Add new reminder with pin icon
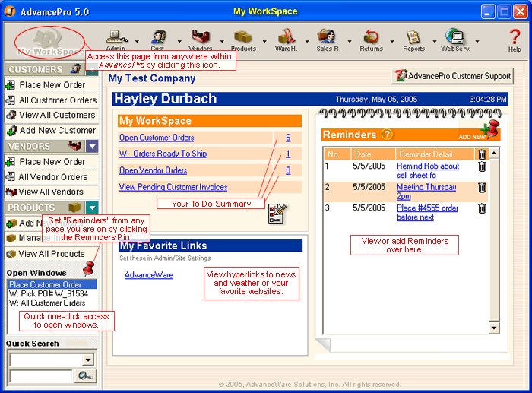 click(x=489, y=130)
